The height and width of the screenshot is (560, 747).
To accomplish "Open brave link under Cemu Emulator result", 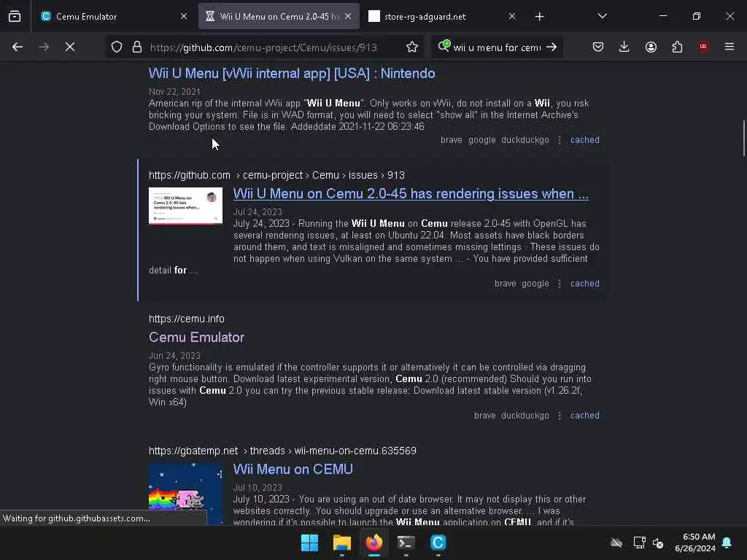I will point(484,415).
